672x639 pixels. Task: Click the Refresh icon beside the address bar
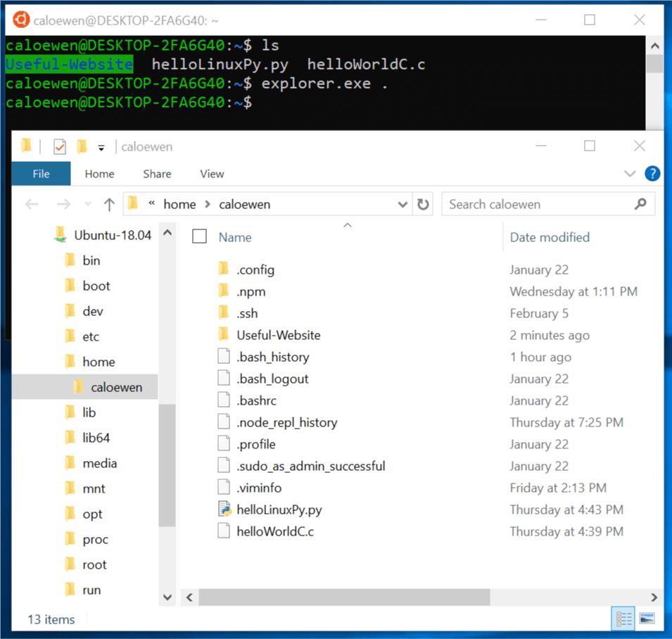(423, 204)
